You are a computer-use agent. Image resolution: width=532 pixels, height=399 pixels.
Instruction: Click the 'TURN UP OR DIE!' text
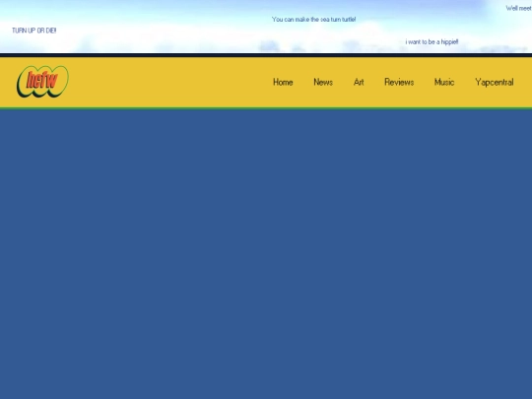(x=33, y=31)
